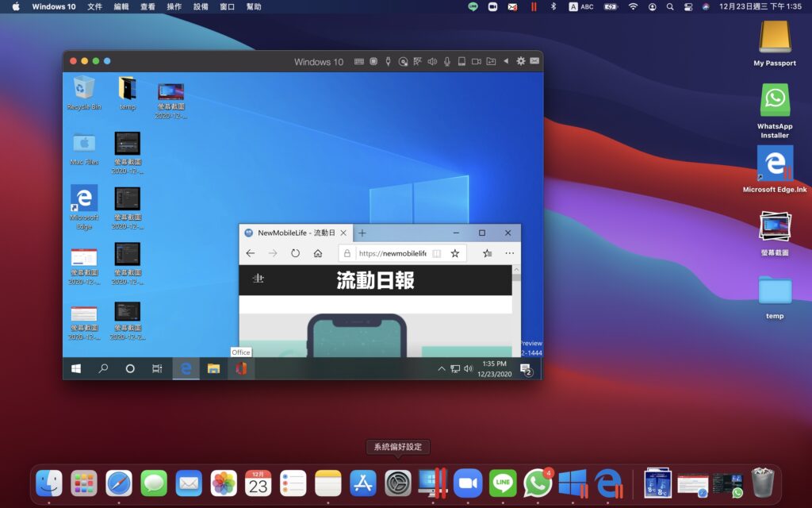Go back in Edge browser
This screenshot has width=812, height=508.
click(x=251, y=253)
